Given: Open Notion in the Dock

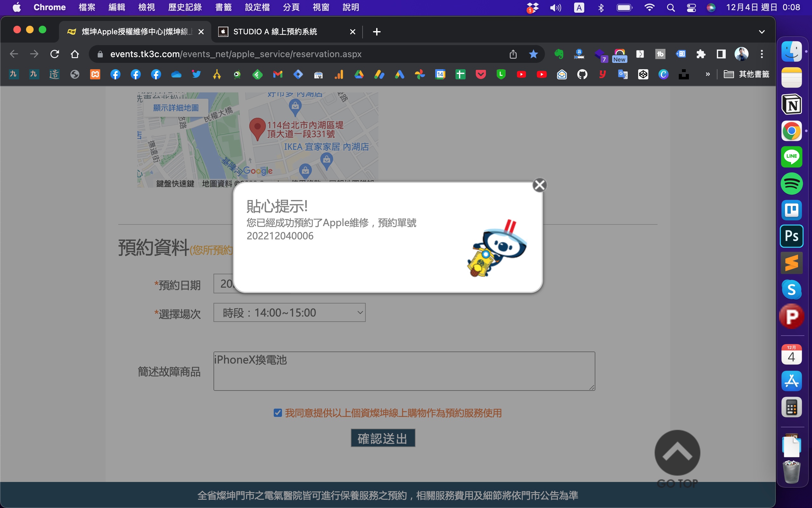Looking at the screenshot, I should click(x=791, y=104).
